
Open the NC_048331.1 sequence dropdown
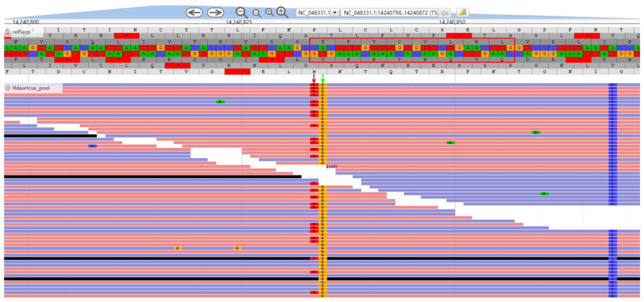pos(335,13)
